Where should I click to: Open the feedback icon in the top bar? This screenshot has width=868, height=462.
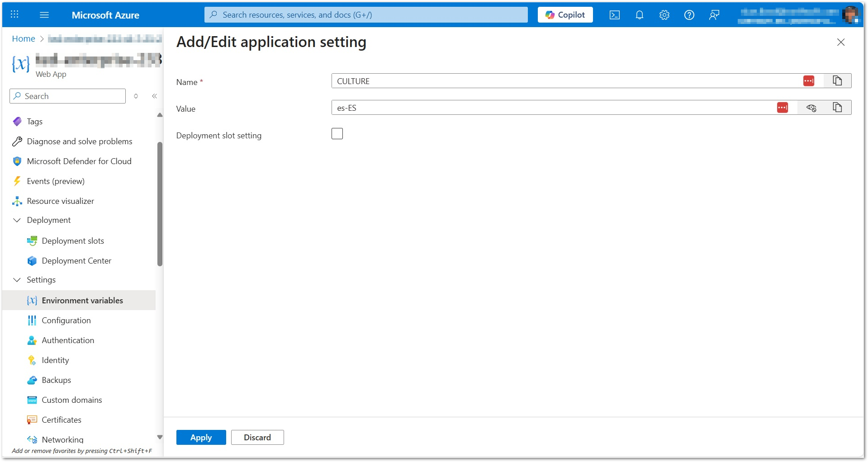[714, 14]
